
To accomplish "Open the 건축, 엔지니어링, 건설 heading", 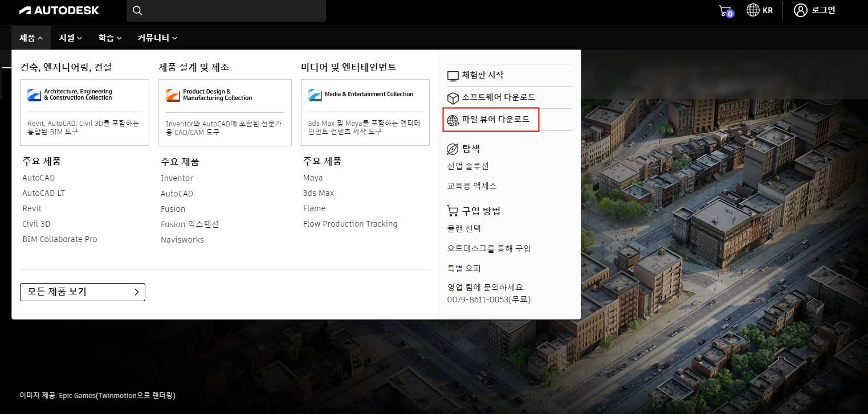I will [66, 67].
